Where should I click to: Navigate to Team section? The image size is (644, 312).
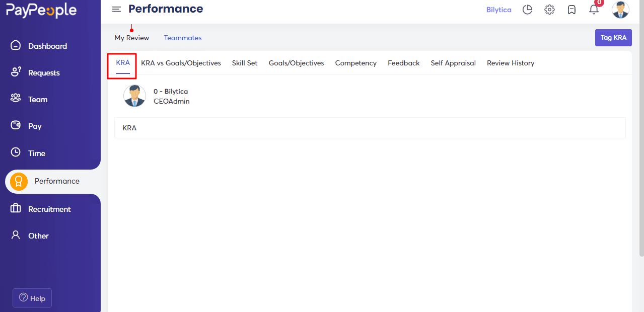tap(38, 99)
